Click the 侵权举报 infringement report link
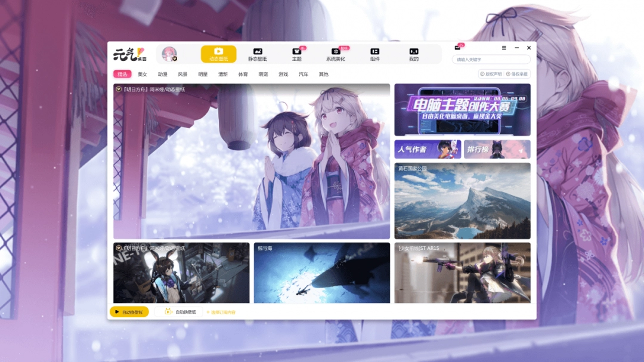Image resolution: width=644 pixels, height=362 pixels. (x=517, y=75)
